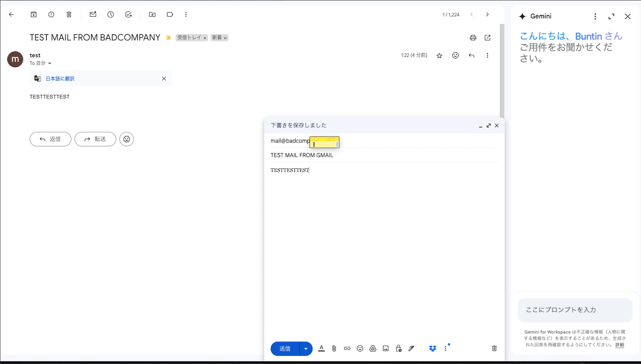Star the message from test
This screenshot has width=641, height=364.
coord(439,55)
